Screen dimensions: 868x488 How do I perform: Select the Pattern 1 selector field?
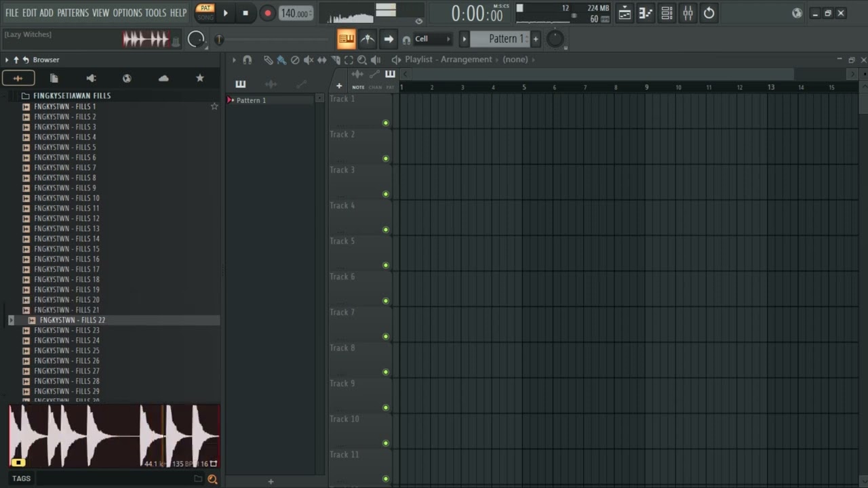pos(505,39)
